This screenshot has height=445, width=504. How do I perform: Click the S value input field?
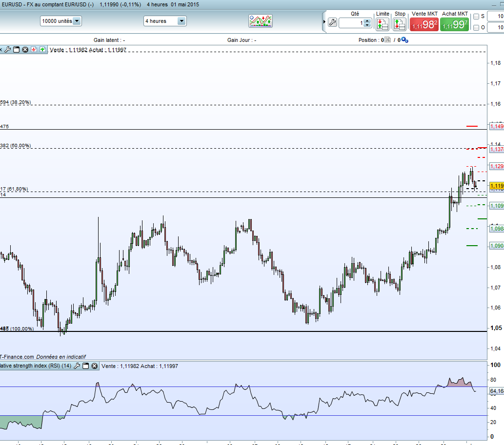tap(496, 16)
